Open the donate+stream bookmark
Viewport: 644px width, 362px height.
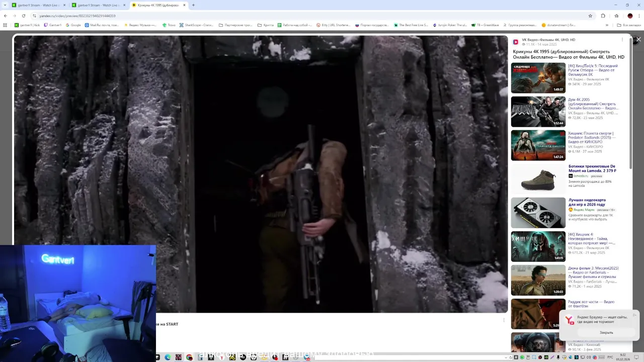(558, 25)
